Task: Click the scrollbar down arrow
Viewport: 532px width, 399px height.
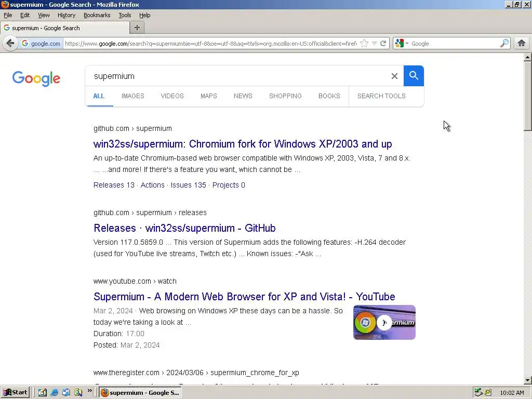Action: [x=528, y=380]
